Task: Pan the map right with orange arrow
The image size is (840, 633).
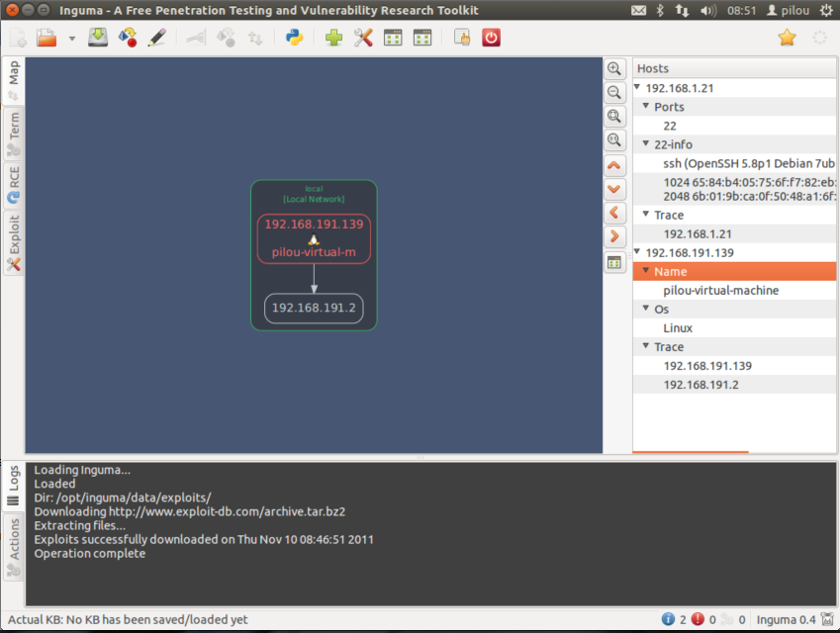Action: 614,236
